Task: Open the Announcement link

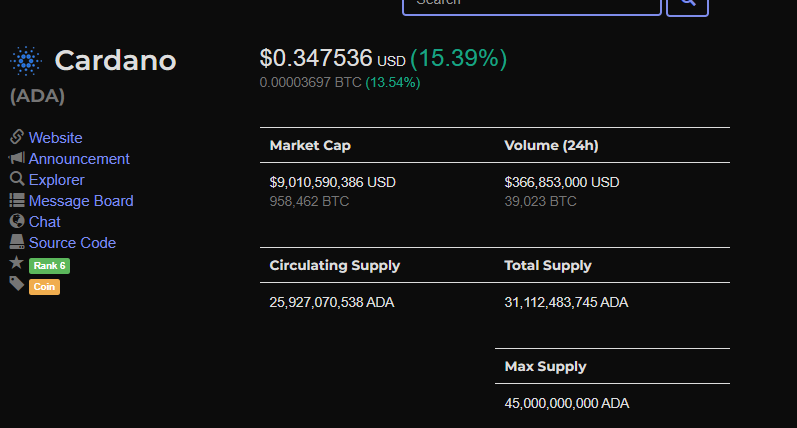Action: click(x=79, y=159)
